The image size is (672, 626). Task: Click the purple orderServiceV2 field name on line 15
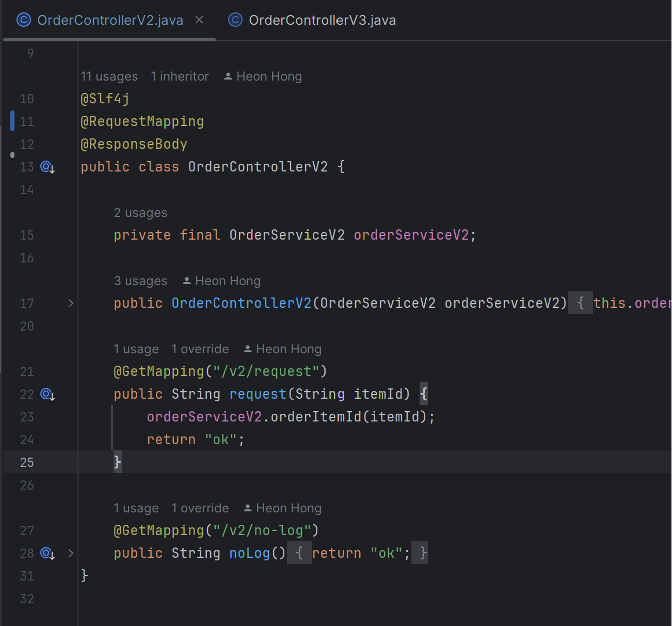pyautogui.click(x=411, y=235)
